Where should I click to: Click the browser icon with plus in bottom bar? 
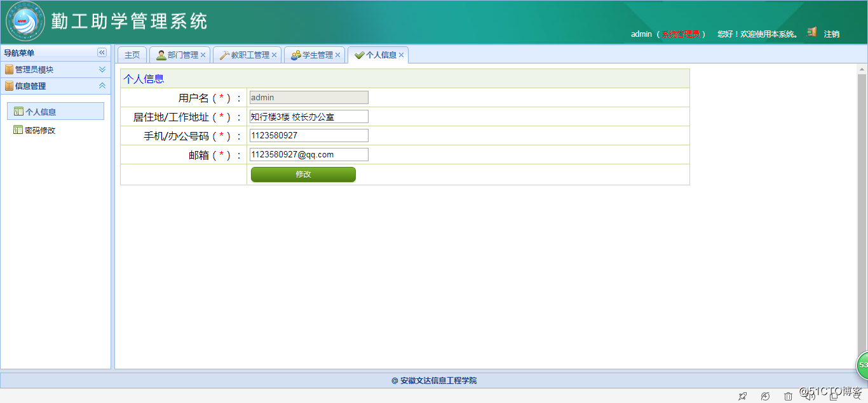[765, 396]
